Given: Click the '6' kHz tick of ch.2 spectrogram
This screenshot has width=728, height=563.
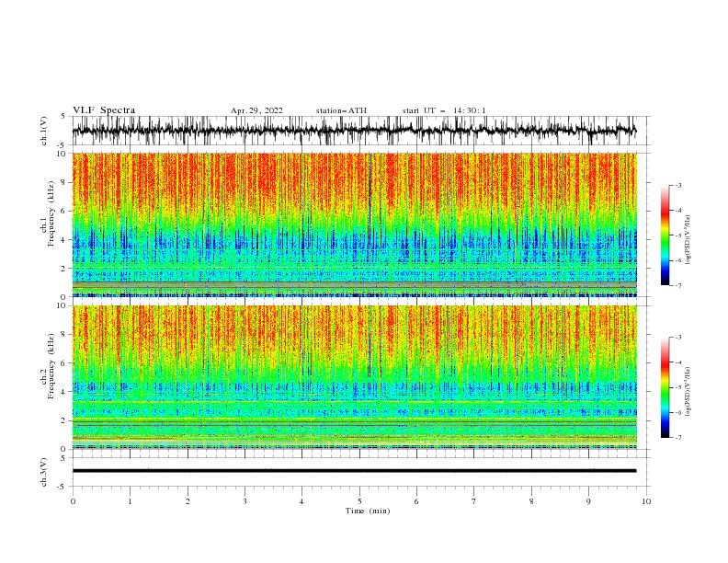Looking at the screenshot, I should (64, 363).
